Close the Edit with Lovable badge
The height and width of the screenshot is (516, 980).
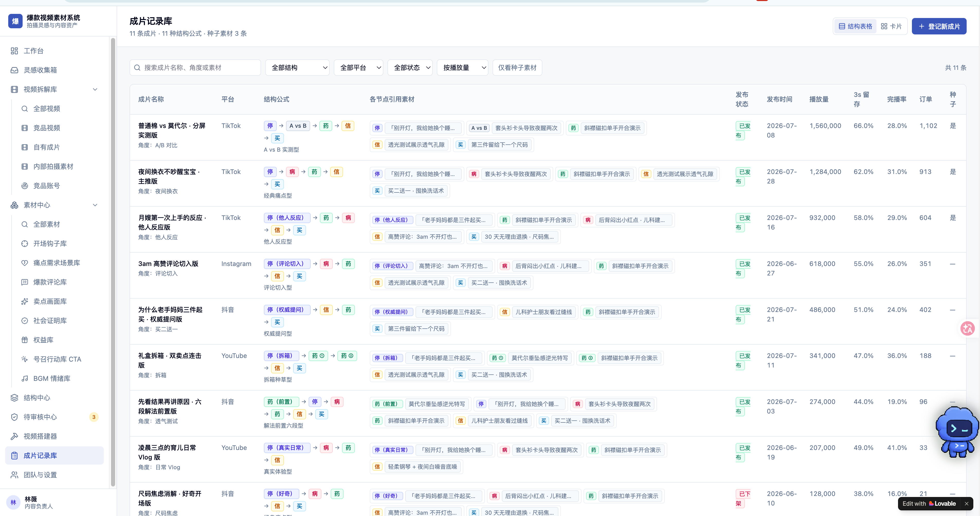point(966,503)
